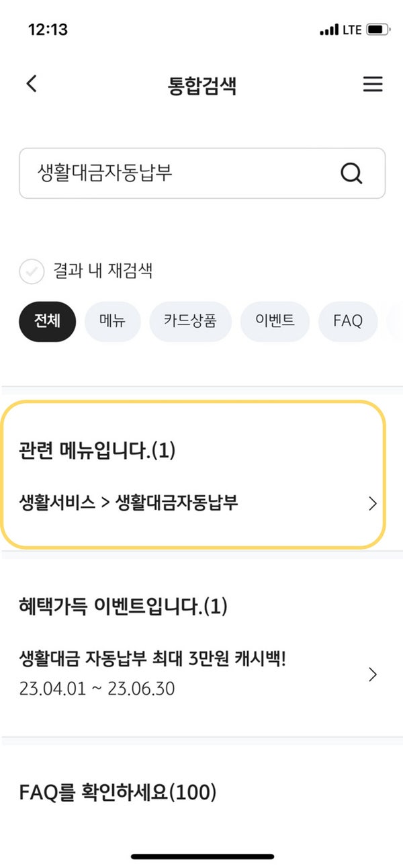The width and height of the screenshot is (403, 868).
Task: Tap the home indicator bar
Action: tap(202, 857)
